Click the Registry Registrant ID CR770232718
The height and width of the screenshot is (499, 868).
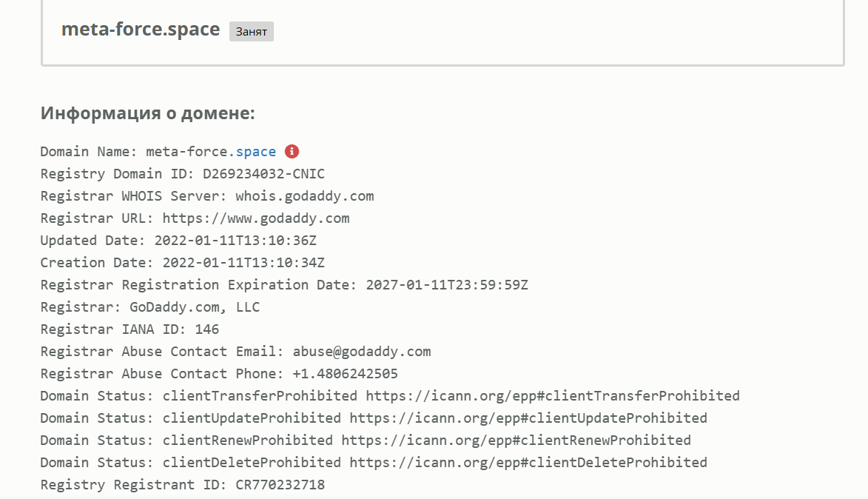click(x=280, y=485)
